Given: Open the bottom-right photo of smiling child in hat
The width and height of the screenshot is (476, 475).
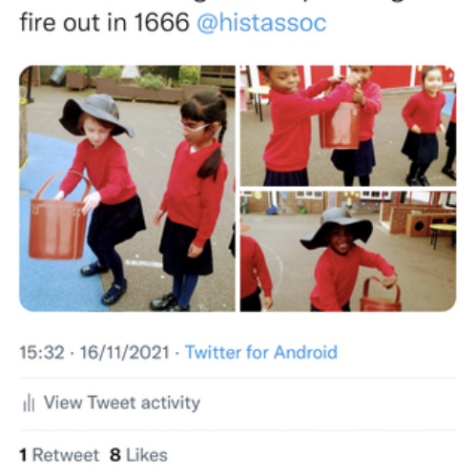Looking at the screenshot, I should coord(348,251).
